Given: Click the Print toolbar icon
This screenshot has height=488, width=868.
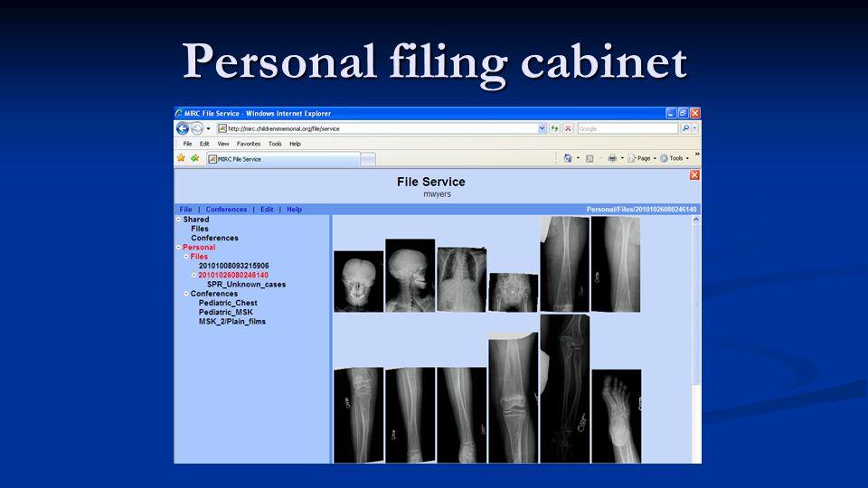Looking at the screenshot, I should 612,158.
